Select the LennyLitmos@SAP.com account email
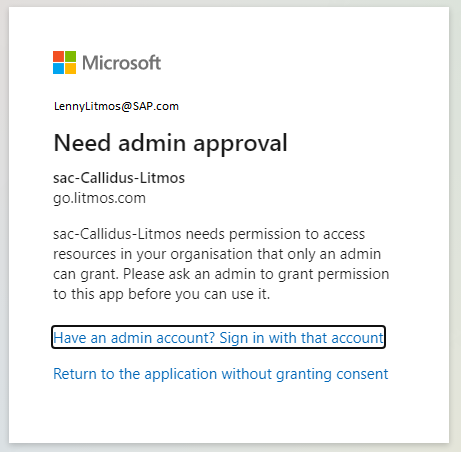The image size is (461, 452). click(x=116, y=106)
